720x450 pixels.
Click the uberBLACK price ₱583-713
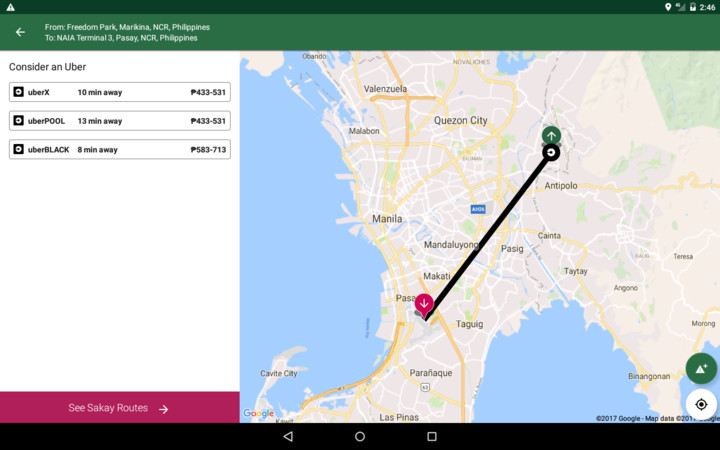(208, 150)
